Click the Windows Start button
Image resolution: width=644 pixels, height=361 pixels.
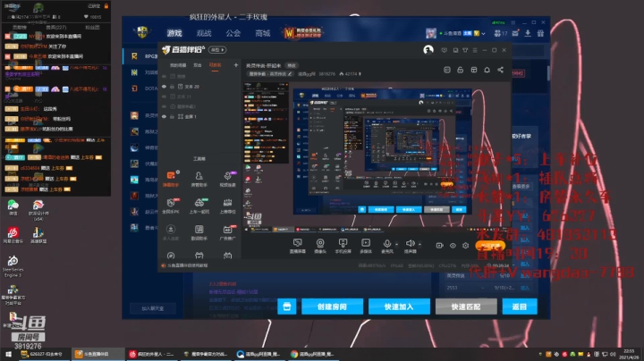point(8,354)
